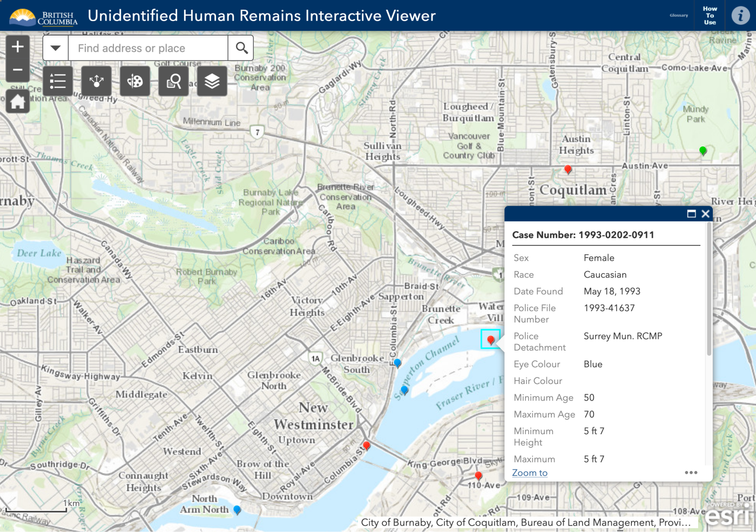Select the green marker near Como Lake Ave

click(x=703, y=151)
